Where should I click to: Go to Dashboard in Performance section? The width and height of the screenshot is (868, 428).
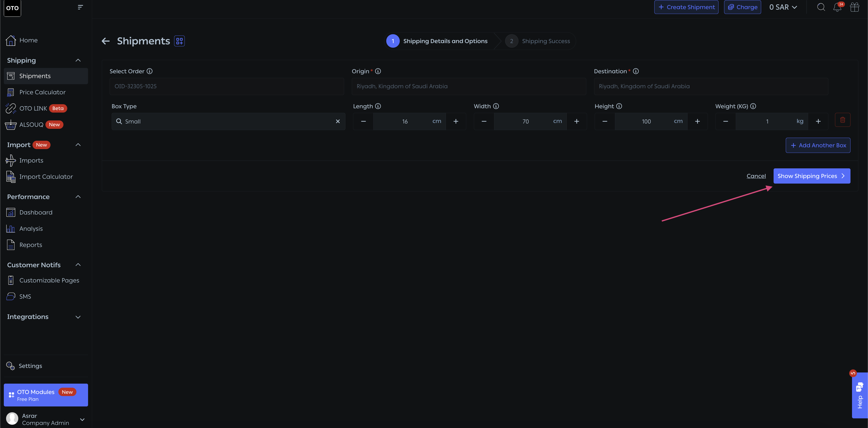tap(36, 212)
